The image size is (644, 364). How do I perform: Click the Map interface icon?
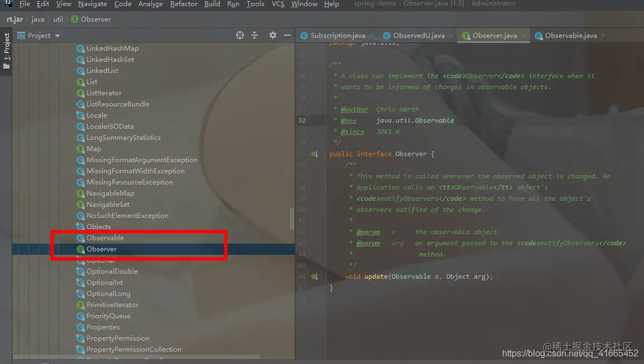[x=80, y=149]
